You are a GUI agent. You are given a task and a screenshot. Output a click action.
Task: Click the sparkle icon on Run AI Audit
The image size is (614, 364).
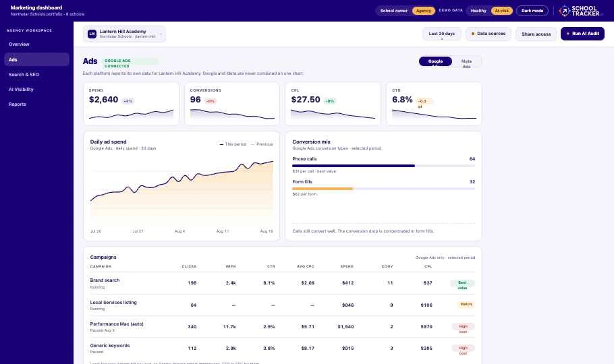tap(568, 34)
